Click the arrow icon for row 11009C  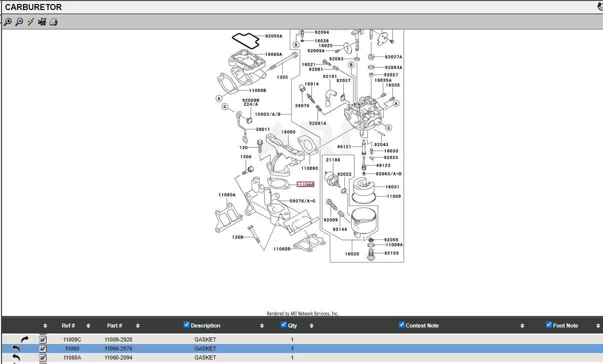25,339
